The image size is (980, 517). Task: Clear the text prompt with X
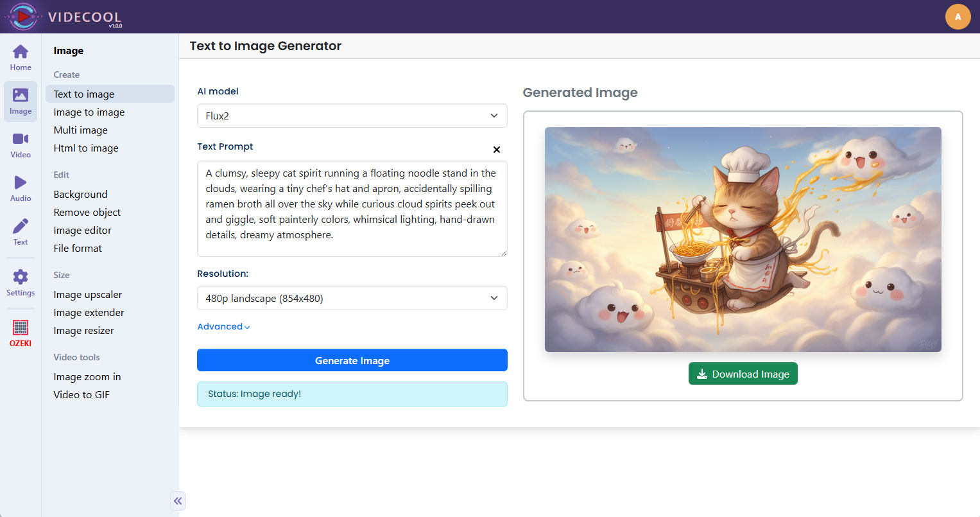[496, 150]
